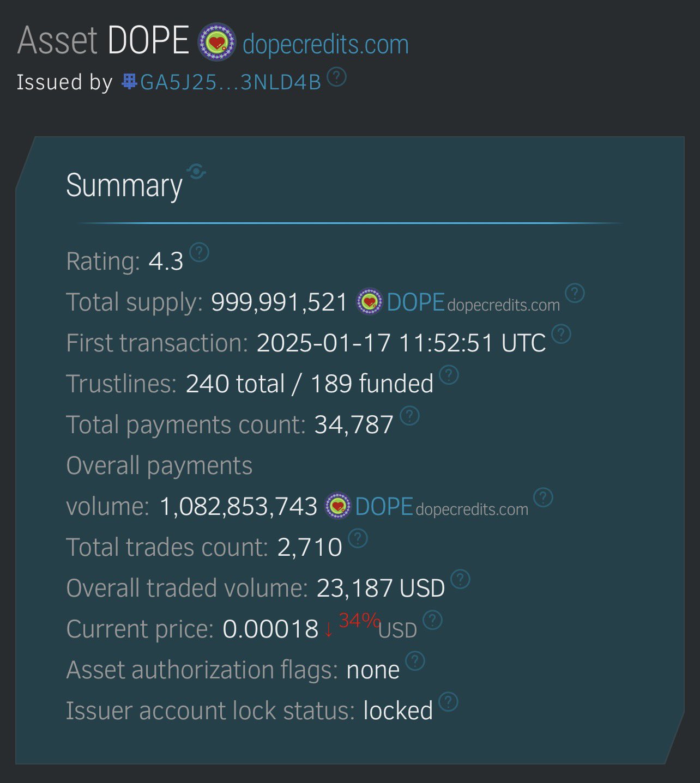Open the DOPE asset link in Total supply
Screen dimensions: 700x783
(415, 302)
